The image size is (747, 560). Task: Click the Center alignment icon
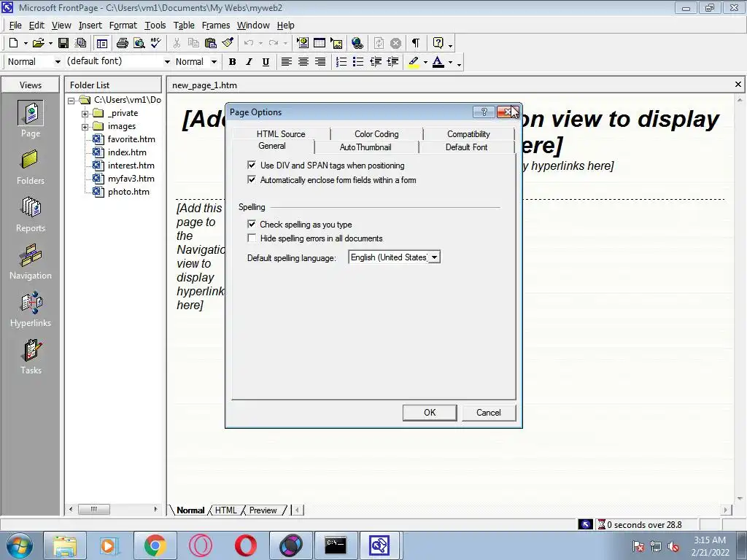[x=303, y=62]
